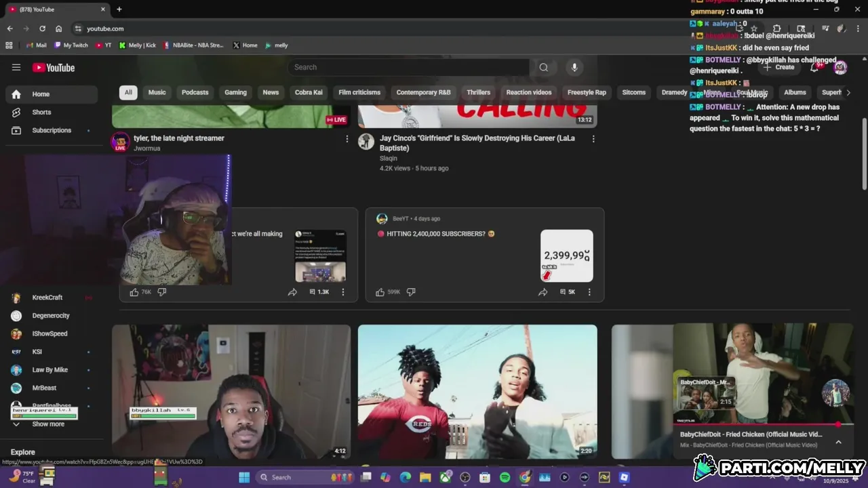Like the BeeYT subscriber post
This screenshot has width=868, height=488.
[x=380, y=292]
